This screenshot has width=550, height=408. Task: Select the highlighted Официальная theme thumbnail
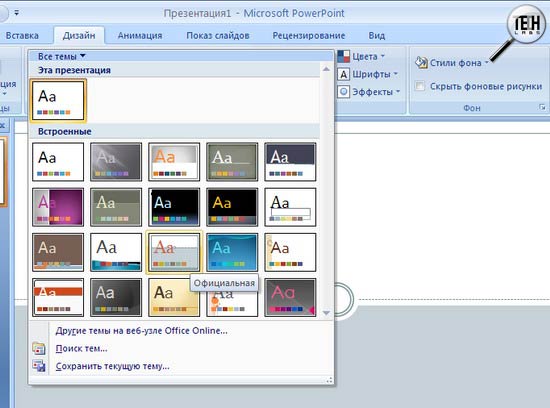[174, 252]
